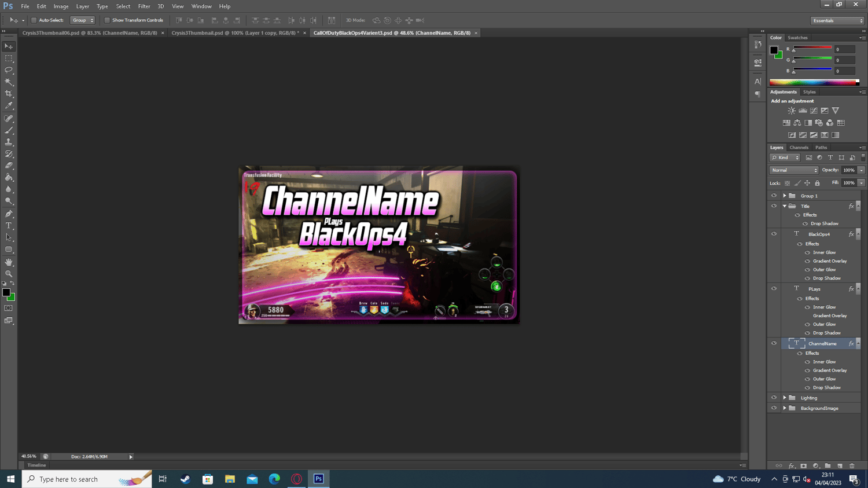Switch to the Channels tab
The height and width of the screenshot is (488, 868).
coord(799,148)
